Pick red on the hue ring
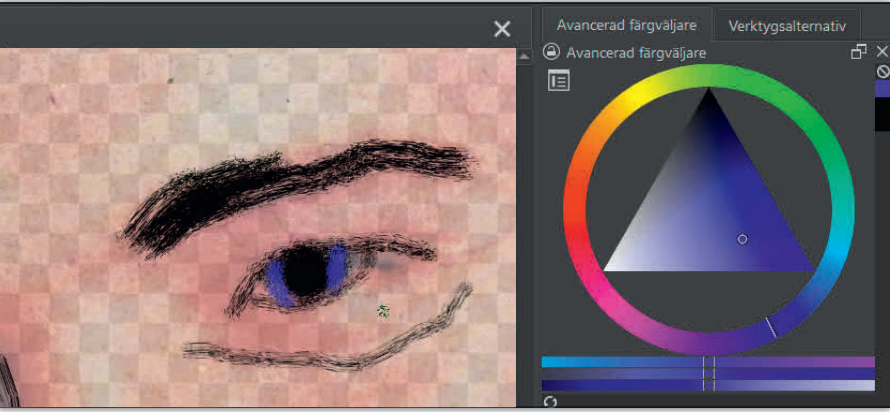Screen dimensions: 890x412 coord(574,227)
